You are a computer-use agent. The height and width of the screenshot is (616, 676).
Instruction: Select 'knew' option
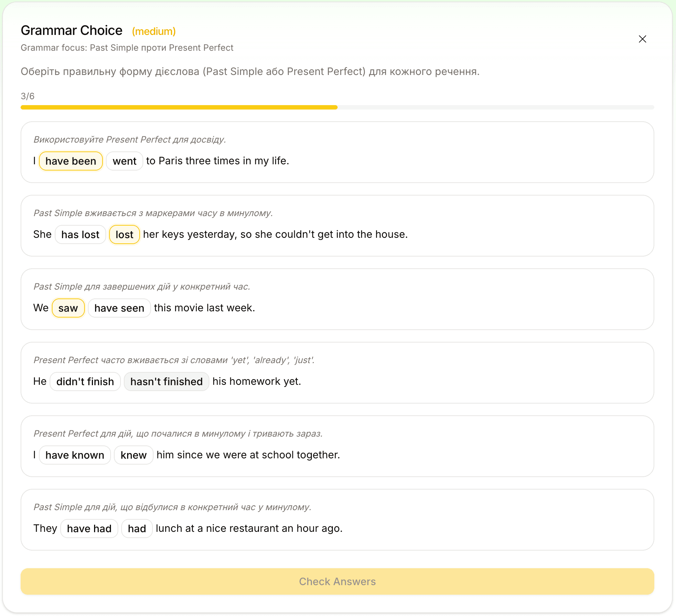tap(134, 455)
